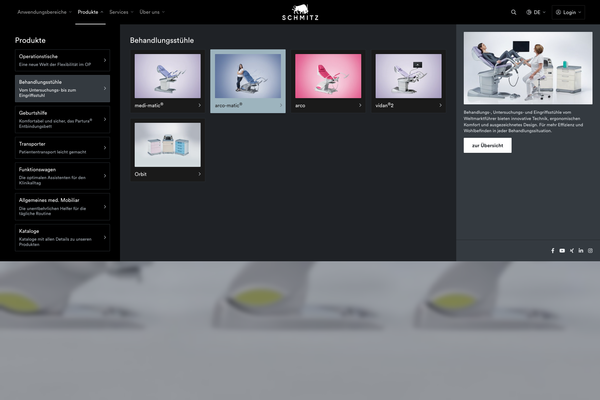Click the zur Übersicht button
The height and width of the screenshot is (400, 600).
[488, 145]
